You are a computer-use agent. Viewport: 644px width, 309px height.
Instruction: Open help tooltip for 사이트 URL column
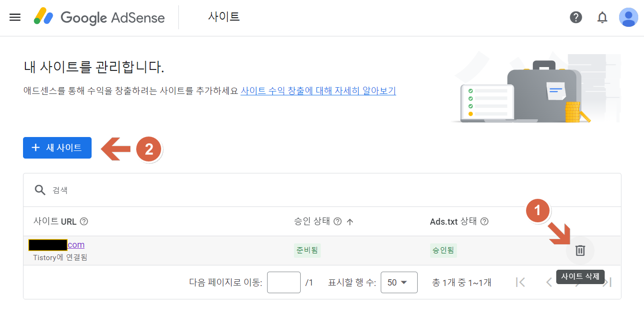[84, 221]
